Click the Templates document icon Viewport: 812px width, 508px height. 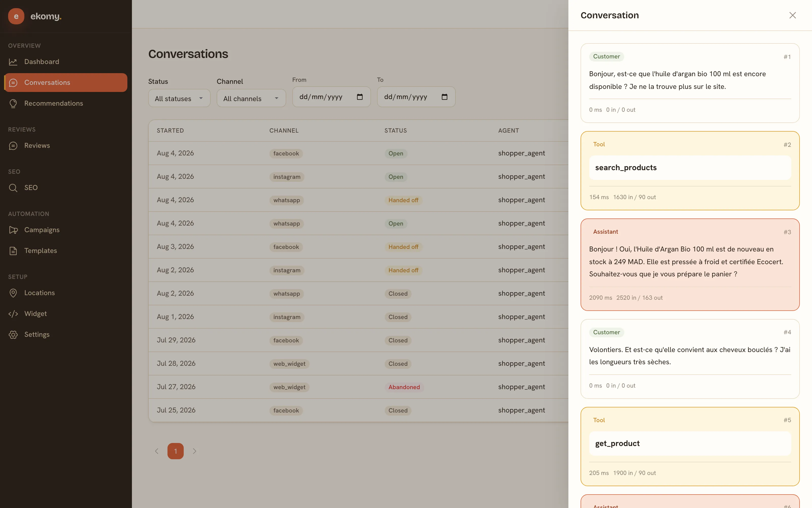coord(13,251)
